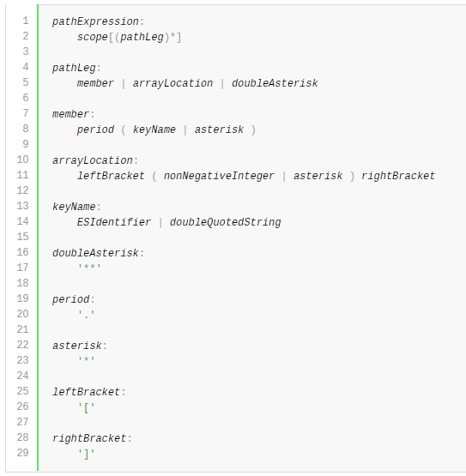Click the member rule heading on line 7
466x476 pixels.
[70, 114]
